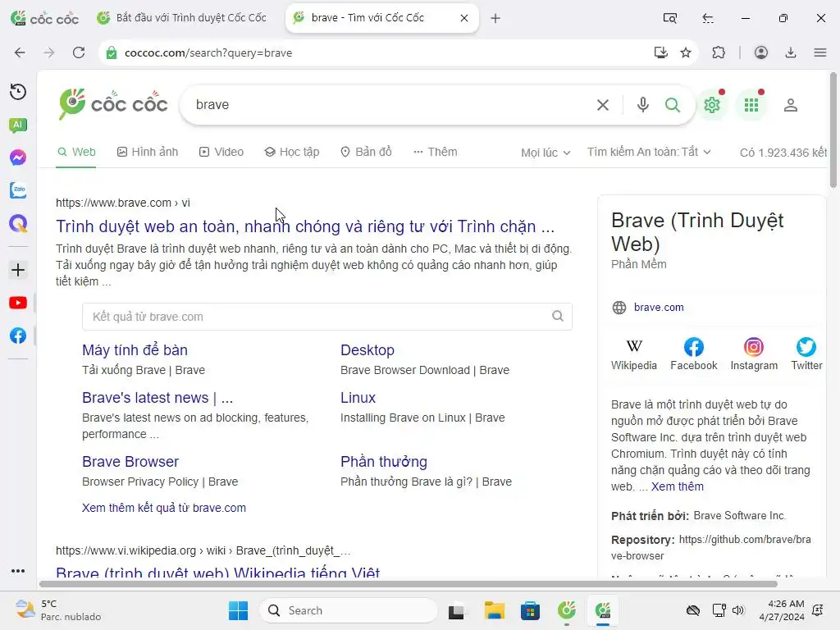Expand the Mọi lúc time filter dropdown
Screen dimensions: 840x630
click(x=546, y=153)
